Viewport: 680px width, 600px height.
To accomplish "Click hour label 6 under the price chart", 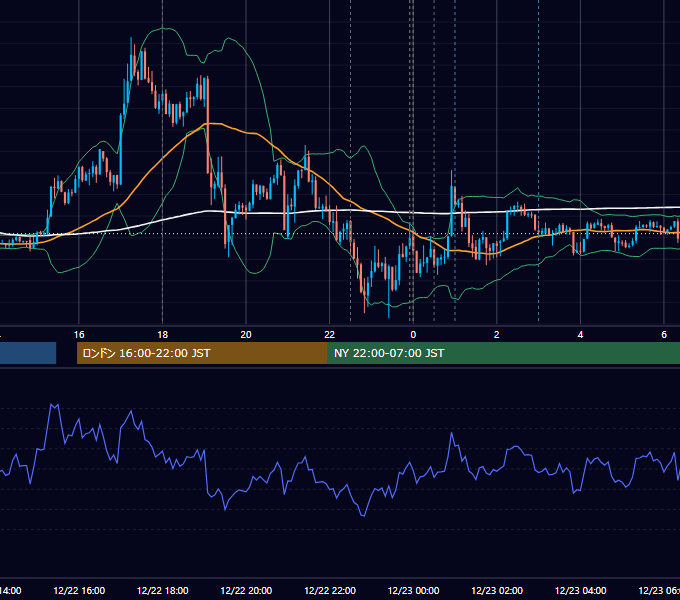I will [664, 334].
